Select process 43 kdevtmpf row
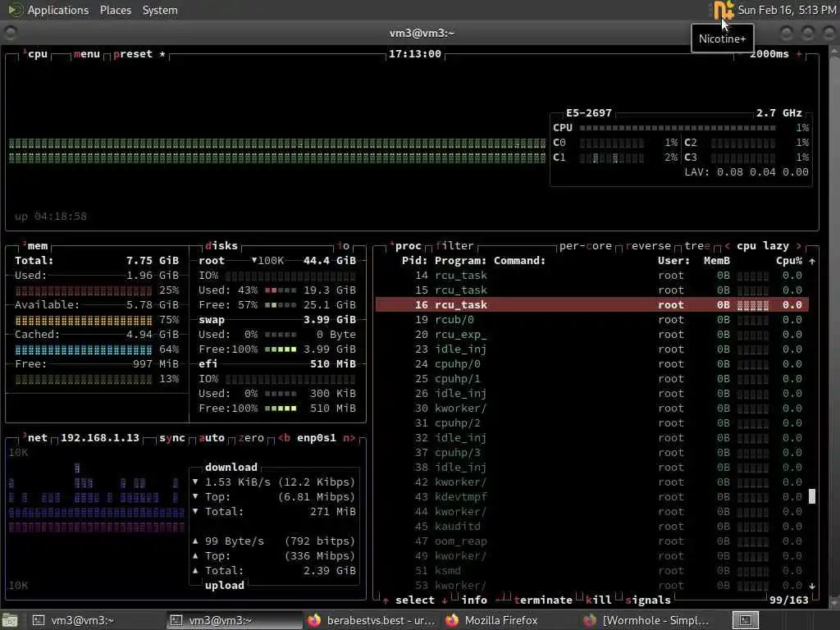This screenshot has height=630, width=840. tap(591, 496)
